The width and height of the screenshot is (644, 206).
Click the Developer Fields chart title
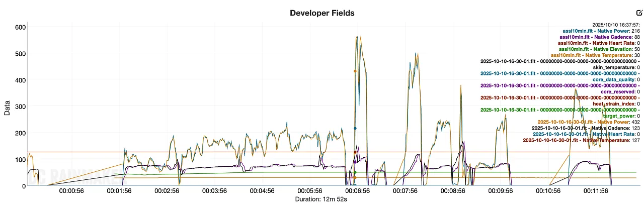[x=322, y=13]
